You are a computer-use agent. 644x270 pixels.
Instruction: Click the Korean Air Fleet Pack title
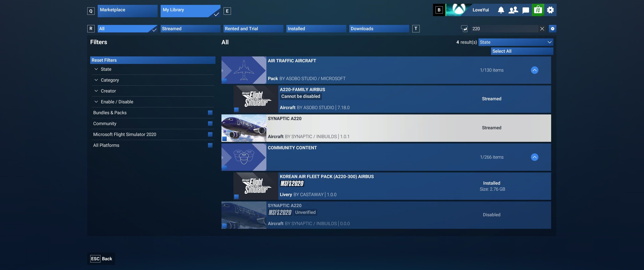[x=327, y=177]
